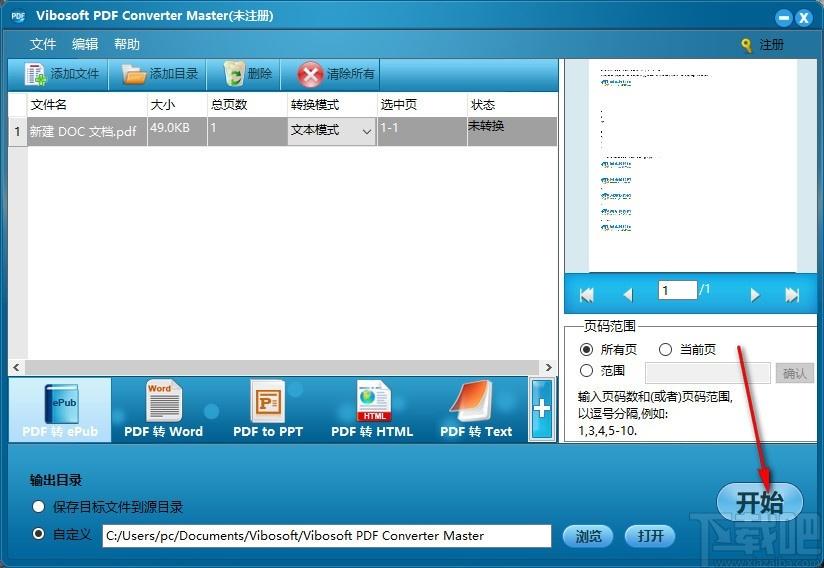The image size is (824, 568).
Task: Click the 删除 recycle bin icon
Action: (x=234, y=74)
